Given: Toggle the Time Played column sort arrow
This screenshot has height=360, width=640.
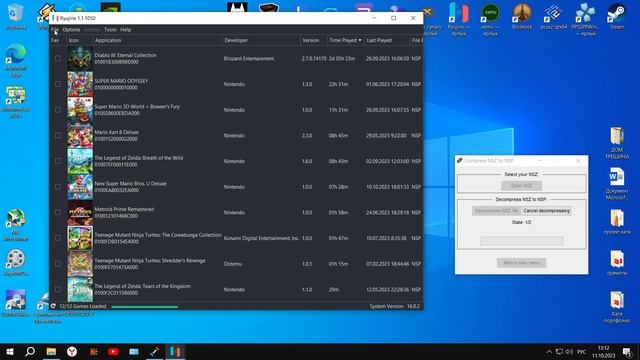Looking at the screenshot, I should pos(360,40).
